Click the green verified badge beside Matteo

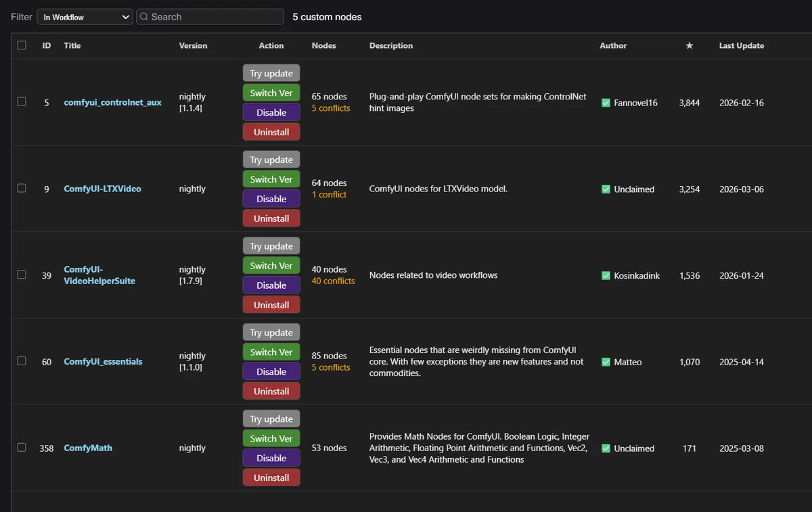point(606,362)
